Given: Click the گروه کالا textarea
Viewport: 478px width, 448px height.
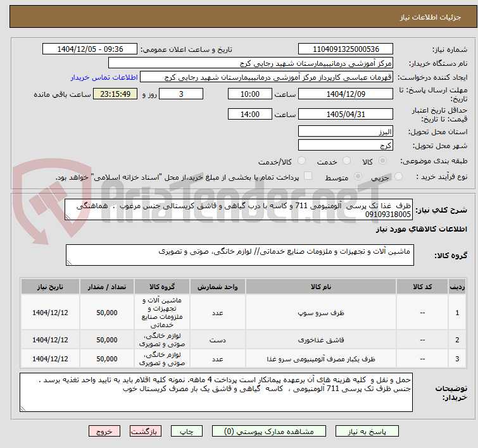Looking at the screenshot, I should coord(240,255).
